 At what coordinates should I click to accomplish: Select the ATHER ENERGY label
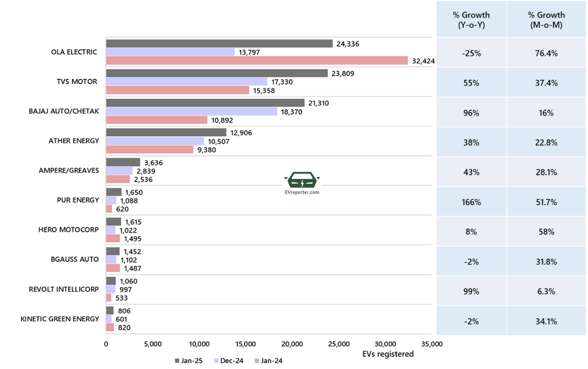click(74, 141)
